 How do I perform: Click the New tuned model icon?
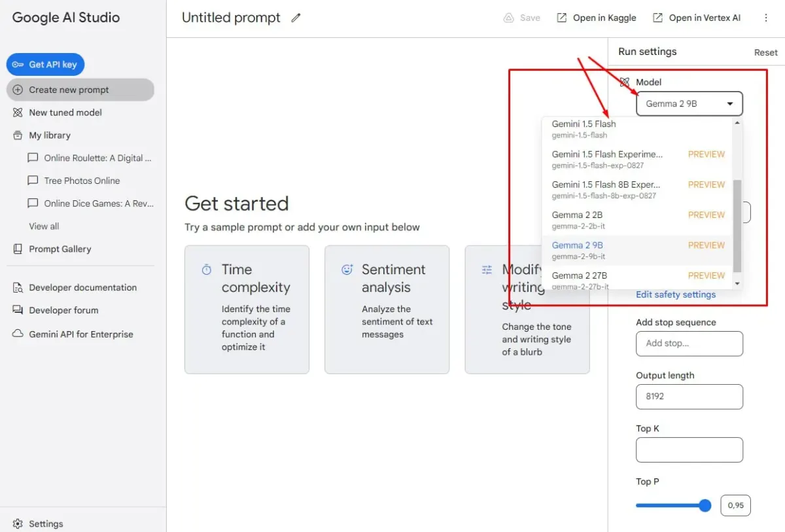pyautogui.click(x=18, y=113)
